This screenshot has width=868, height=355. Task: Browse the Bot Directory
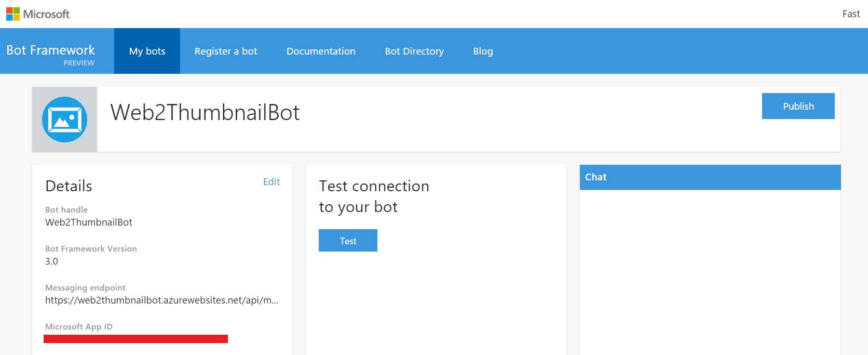coord(414,51)
